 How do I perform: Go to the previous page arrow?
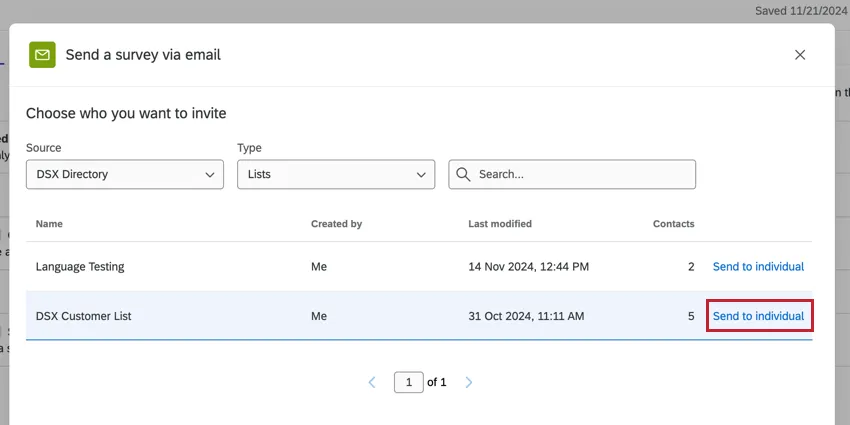point(372,382)
